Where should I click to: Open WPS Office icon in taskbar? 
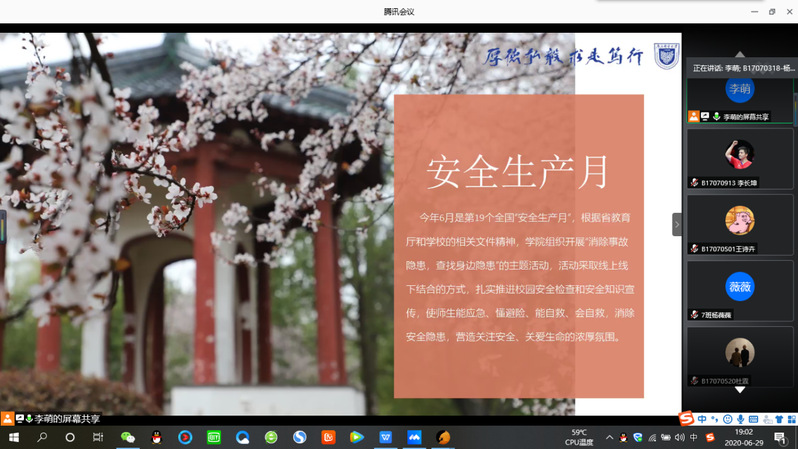pos(386,437)
